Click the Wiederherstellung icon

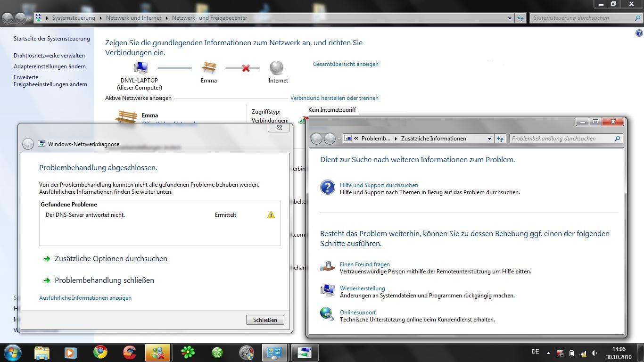point(328,290)
